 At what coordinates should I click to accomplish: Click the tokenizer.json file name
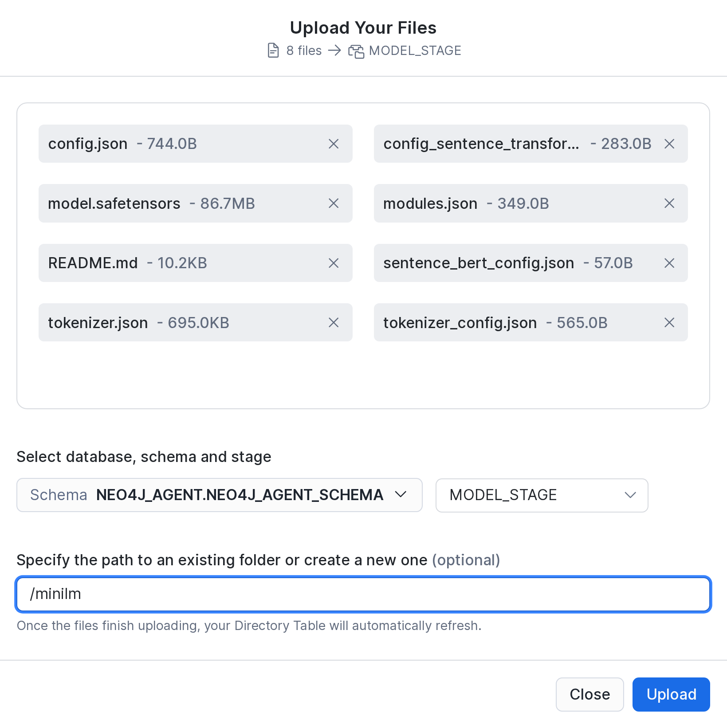98,323
